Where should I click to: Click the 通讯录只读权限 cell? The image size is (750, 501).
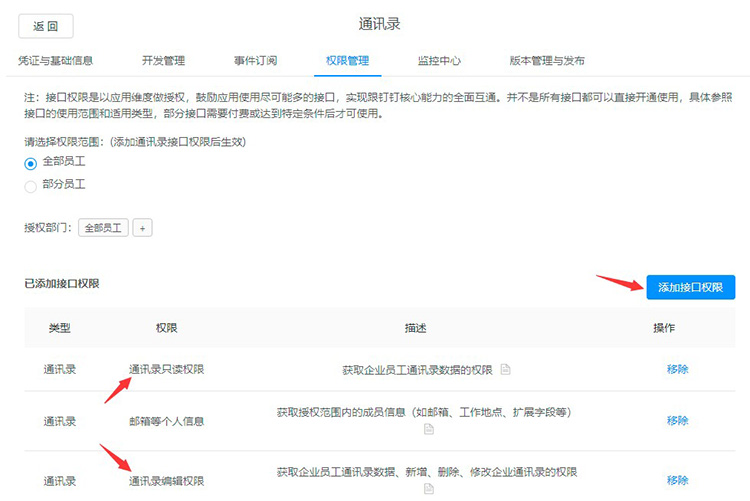point(166,369)
